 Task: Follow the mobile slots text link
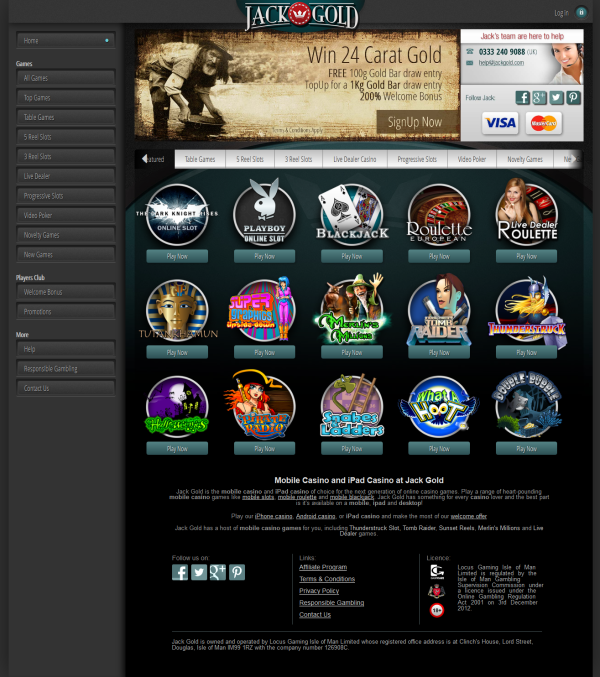tap(258, 497)
